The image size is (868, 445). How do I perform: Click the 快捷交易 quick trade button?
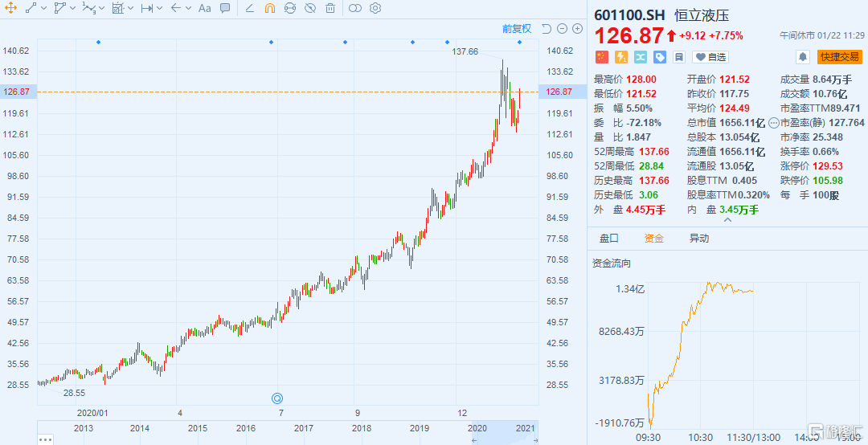pyautogui.click(x=840, y=57)
